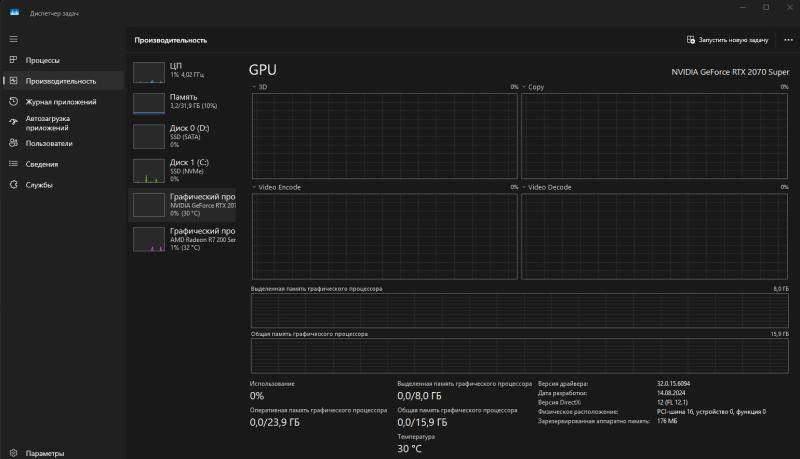Click NVIDIA GeForce RTX 2070 Super label

pos(730,72)
